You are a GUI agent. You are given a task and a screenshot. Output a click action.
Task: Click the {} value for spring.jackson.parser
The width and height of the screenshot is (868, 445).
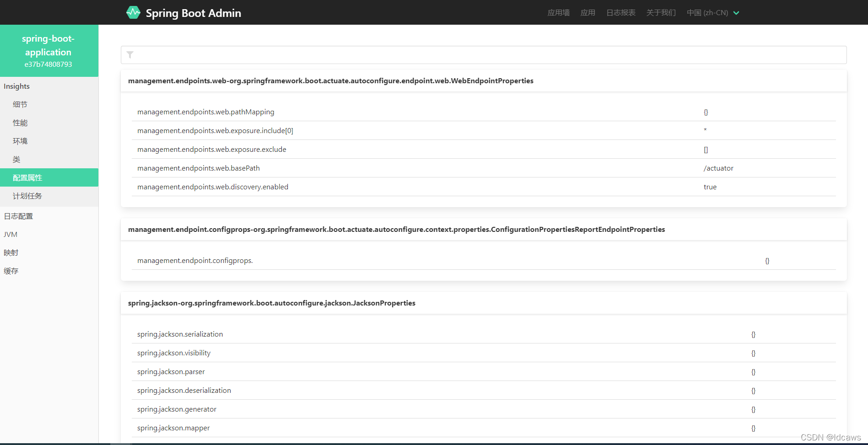coord(754,372)
